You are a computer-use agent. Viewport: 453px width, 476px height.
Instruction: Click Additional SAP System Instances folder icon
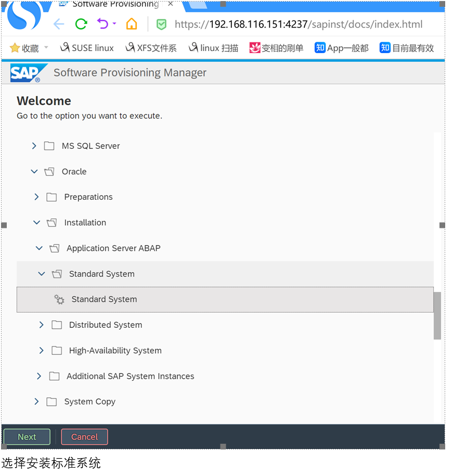pos(54,377)
